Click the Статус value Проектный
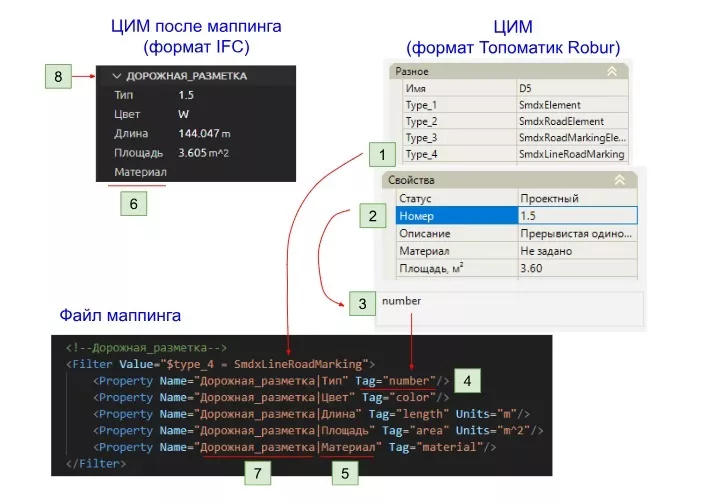This screenshot has height=502, width=705. click(575, 198)
